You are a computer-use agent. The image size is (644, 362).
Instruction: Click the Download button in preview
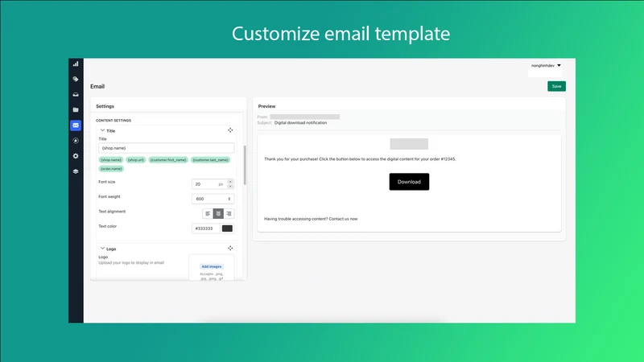click(x=409, y=182)
